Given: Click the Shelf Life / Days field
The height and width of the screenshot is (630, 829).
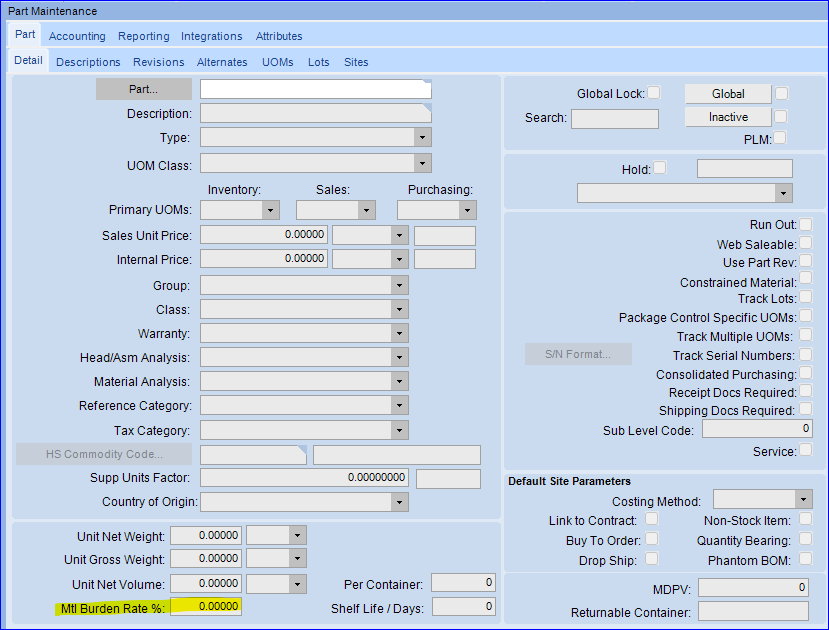Looking at the screenshot, I should click(464, 607).
